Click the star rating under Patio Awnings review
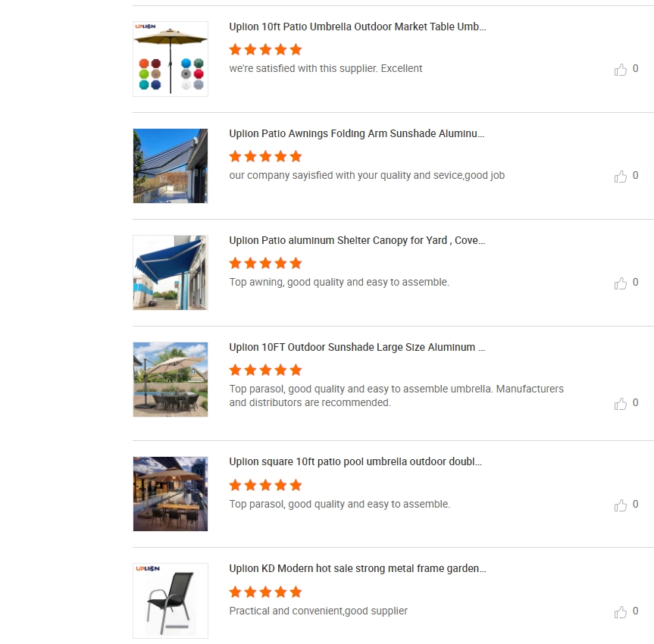 point(265,156)
